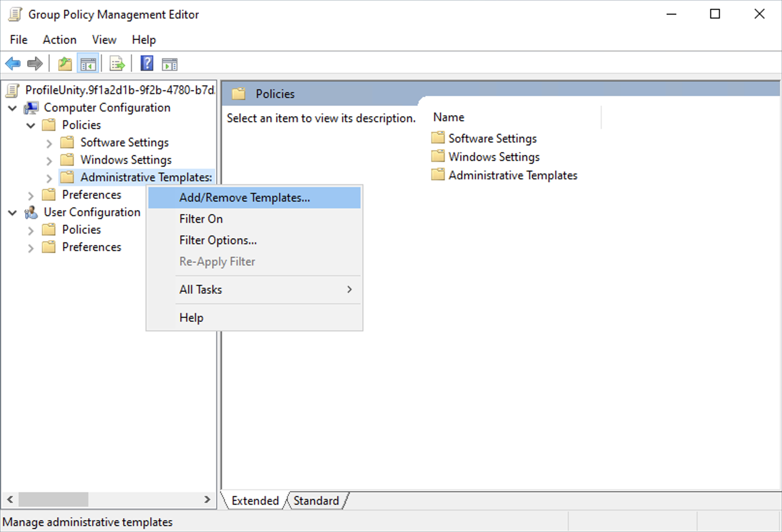Image resolution: width=782 pixels, height=532 pixels.
Task: Select Filter On in context menu
Action: (201, 219)
